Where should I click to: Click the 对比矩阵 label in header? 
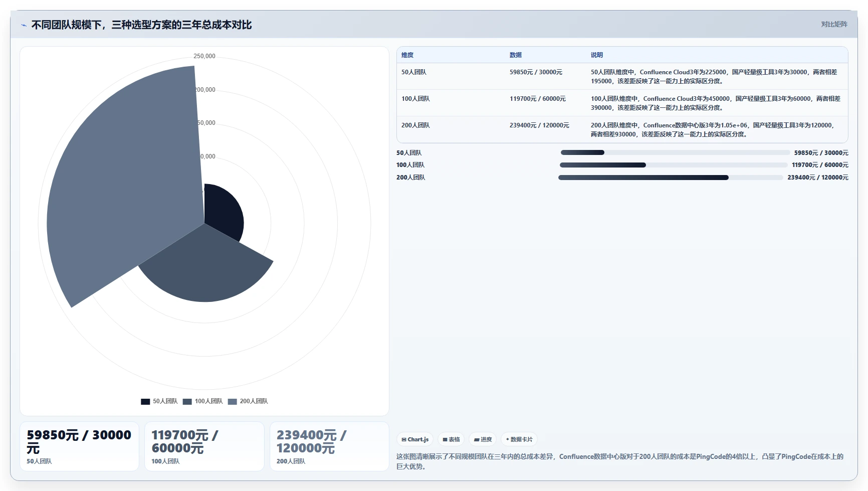(834, 24)
